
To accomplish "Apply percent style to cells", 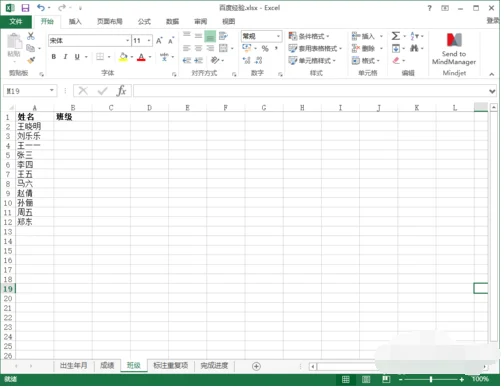I will tap(265, 49).
